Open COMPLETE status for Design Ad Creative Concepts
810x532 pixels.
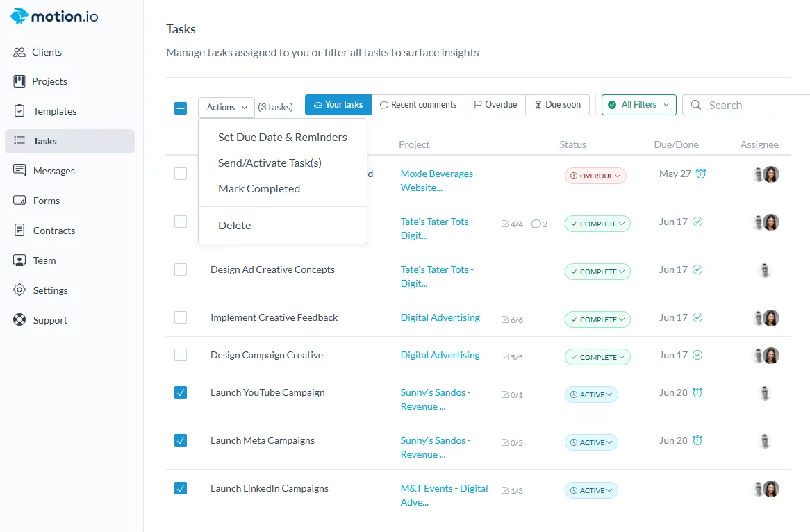coord(597,272)
